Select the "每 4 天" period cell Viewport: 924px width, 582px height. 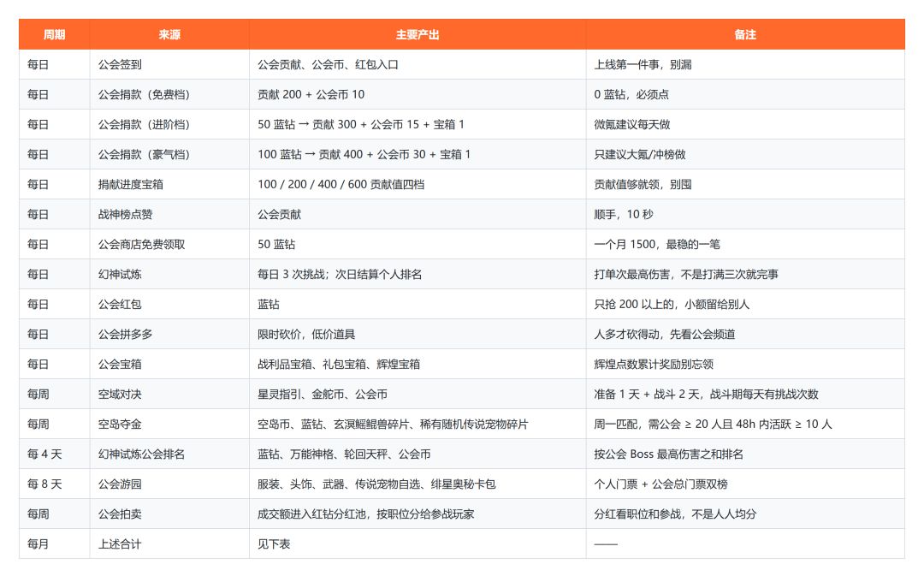coord(54,454)
